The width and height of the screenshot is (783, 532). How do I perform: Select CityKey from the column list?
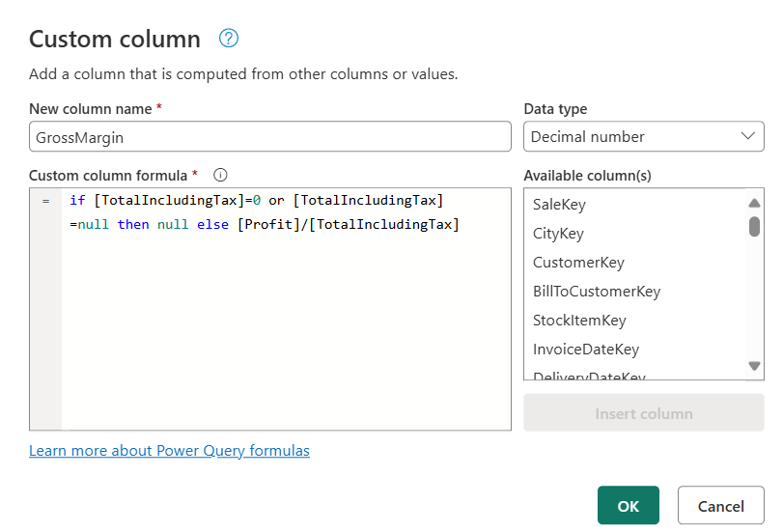[x=558, y=234]
